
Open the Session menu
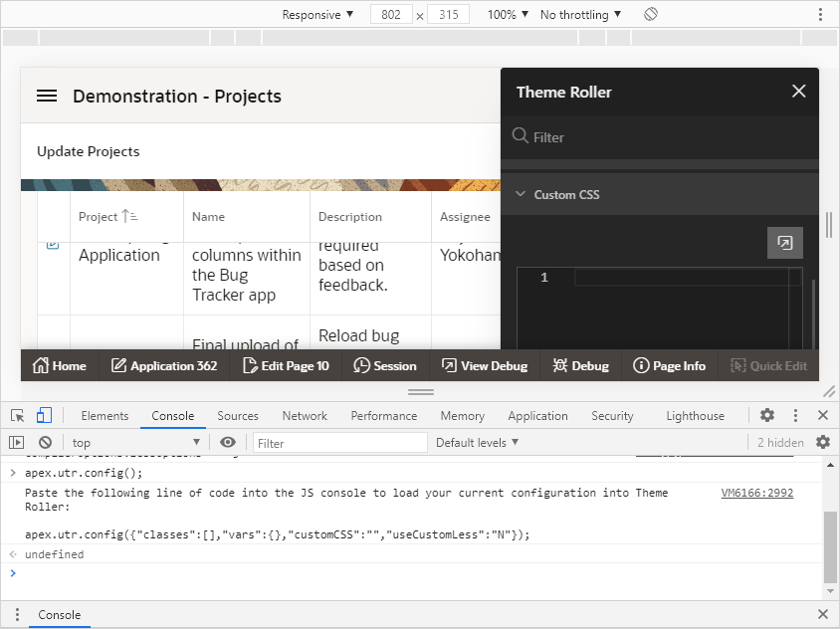[x=384, y=366]
